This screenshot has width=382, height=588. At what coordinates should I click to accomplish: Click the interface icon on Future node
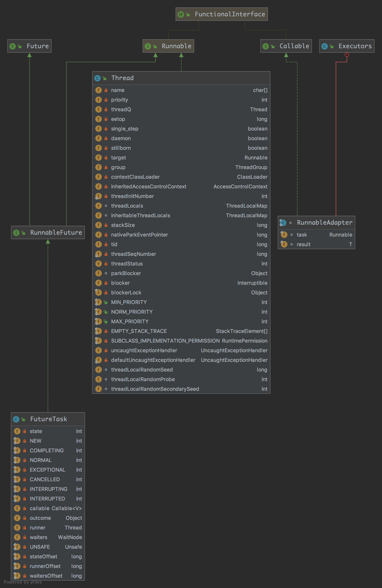[13, 46]
